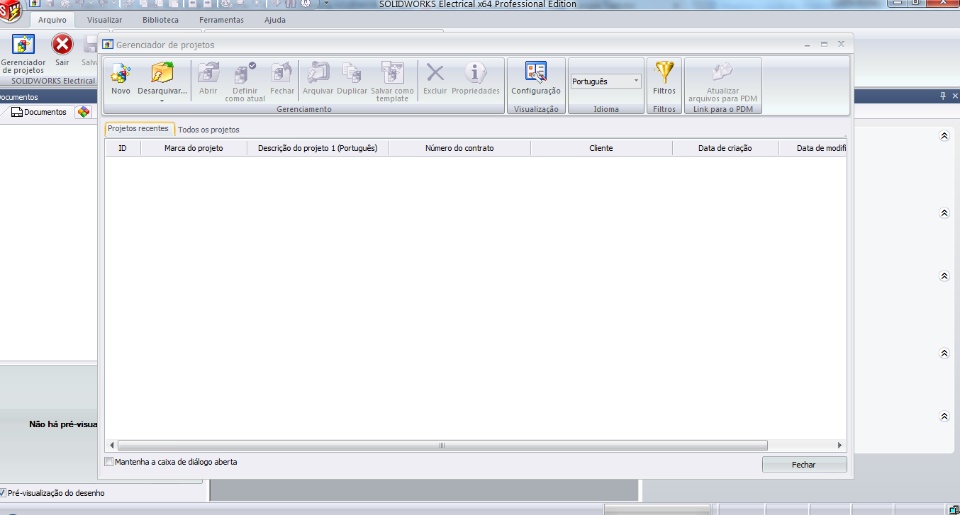Screen dimensions: 960x515
Task: Click the colored components tab icon beside Documentos
Action: coord(84,112)
